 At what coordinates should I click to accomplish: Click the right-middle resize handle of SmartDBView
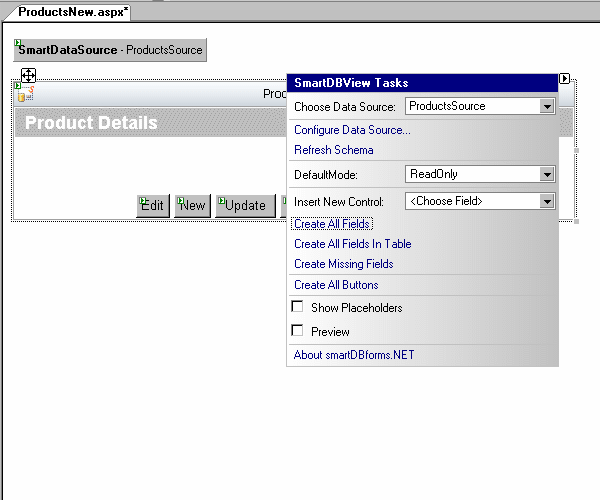(x=576, y=150)
